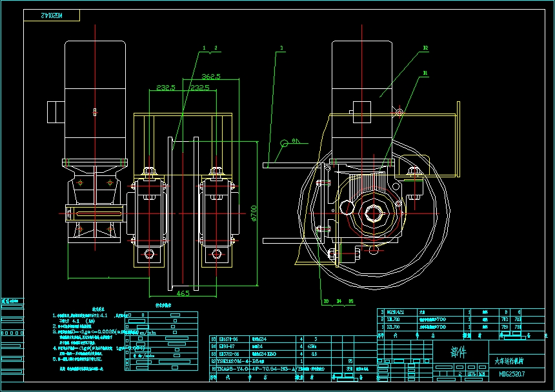This screenshot has width=555, height=392.
Task: Select the 362.5 dimension text
Action: [211, 76]
